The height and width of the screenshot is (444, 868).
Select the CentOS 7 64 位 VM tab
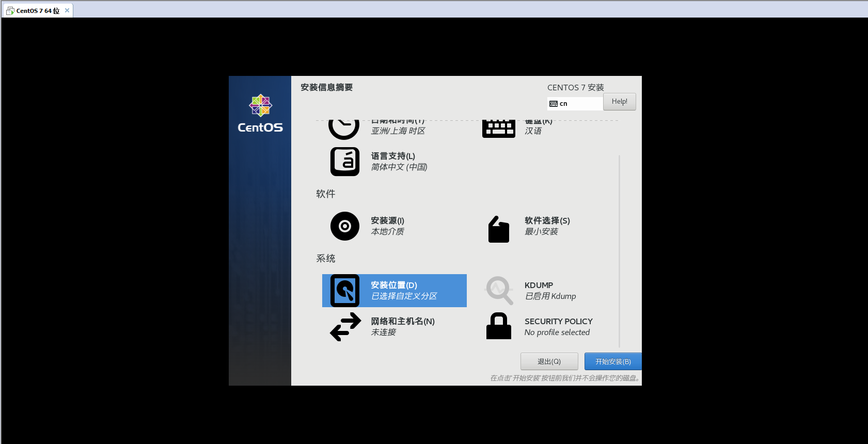click(38, 10)
